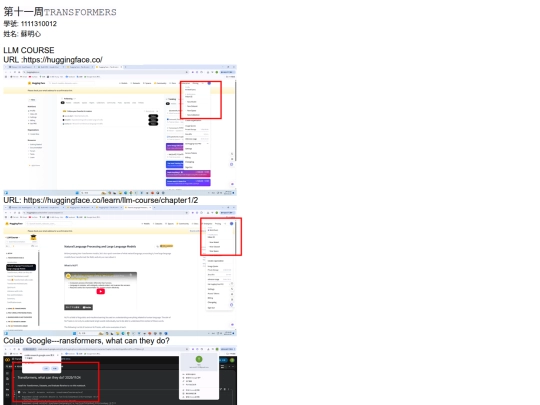This screenshot has width=540, height=405.
Task: Click Windows Start button in first screenshot taskbar
Action: pyautogui.click(x=77, y=193)
